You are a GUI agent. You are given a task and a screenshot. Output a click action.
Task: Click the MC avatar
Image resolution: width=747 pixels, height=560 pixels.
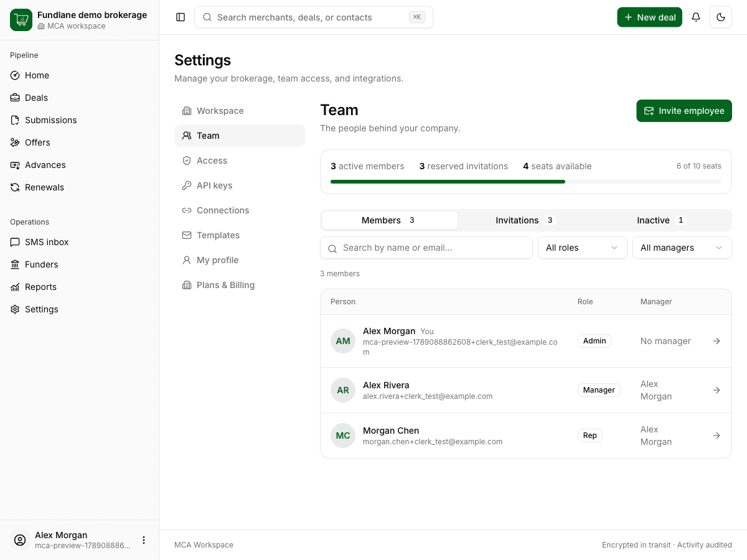pos(343,436)
